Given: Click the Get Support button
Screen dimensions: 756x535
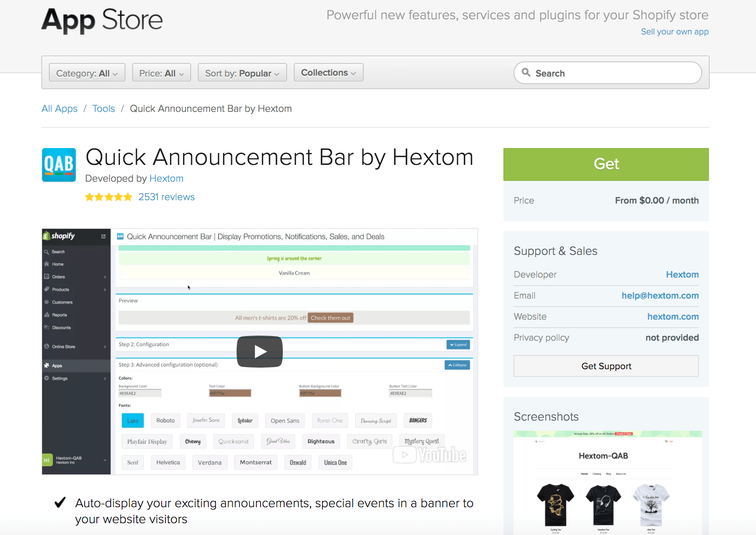Looking at the screenshot, I should click(606, 366).
